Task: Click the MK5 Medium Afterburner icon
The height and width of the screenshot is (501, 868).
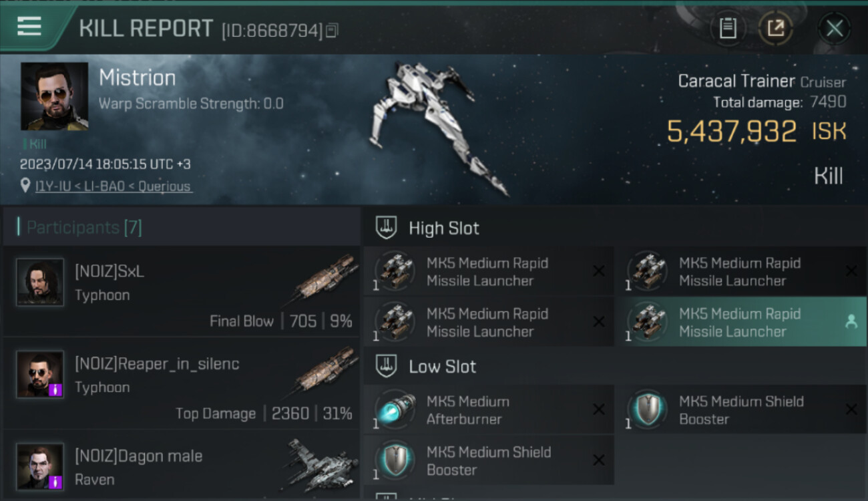Action: coord(395,409)
